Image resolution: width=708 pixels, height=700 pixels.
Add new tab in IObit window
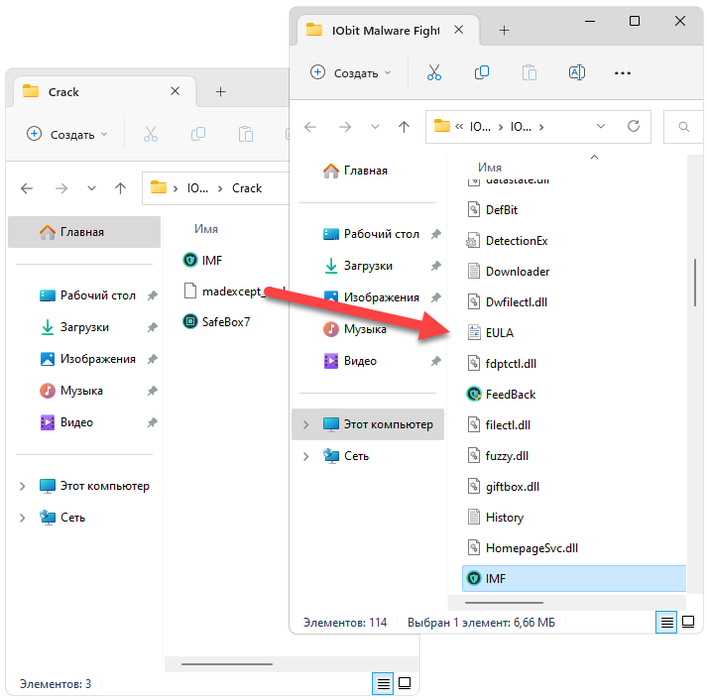point(504,30)
